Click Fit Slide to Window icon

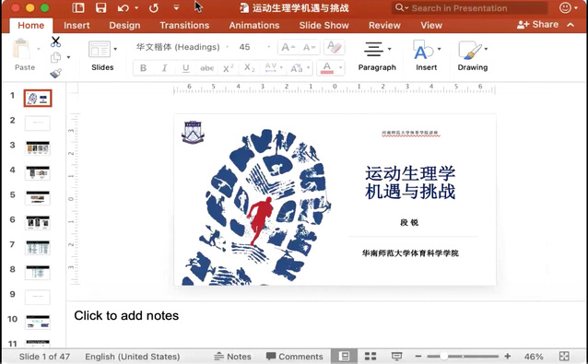(564, 356)
